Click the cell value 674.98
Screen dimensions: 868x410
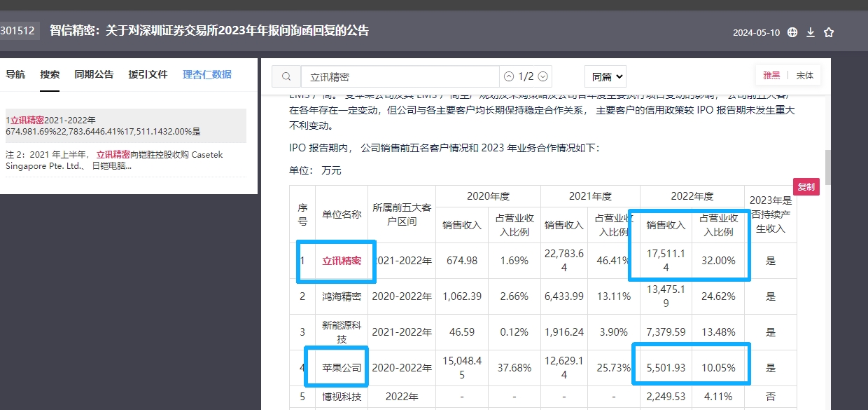[462, 261]
